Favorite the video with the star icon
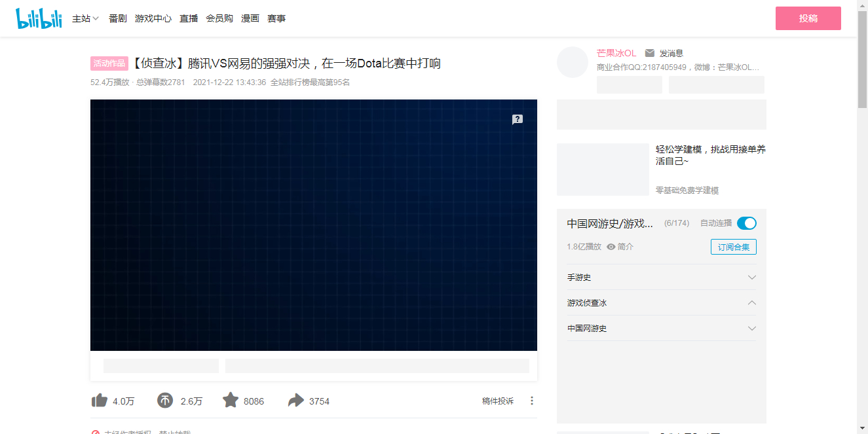This screenshot has width=868, height=434. coord(231,400)
